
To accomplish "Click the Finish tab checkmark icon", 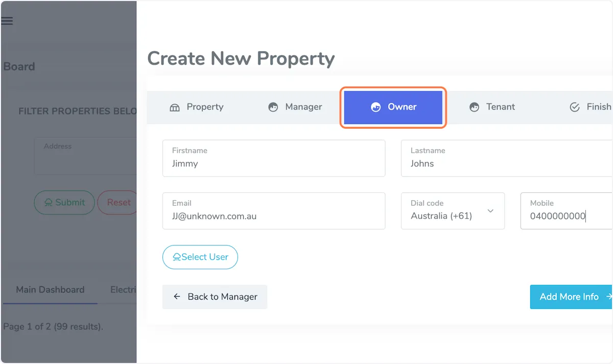I will click(x=575, y=107).
